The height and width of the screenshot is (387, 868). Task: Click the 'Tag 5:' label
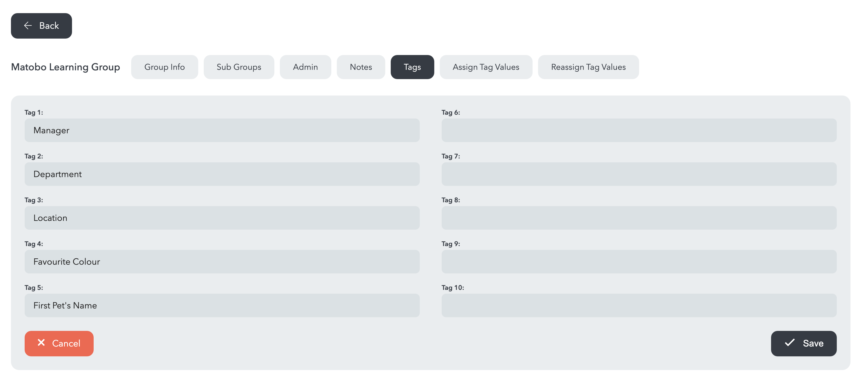coord(34,288)
